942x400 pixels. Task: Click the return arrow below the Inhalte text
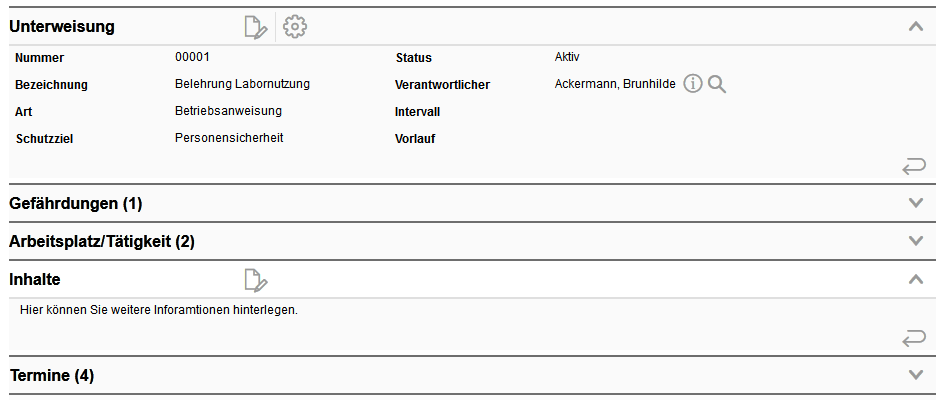(914, 339)
